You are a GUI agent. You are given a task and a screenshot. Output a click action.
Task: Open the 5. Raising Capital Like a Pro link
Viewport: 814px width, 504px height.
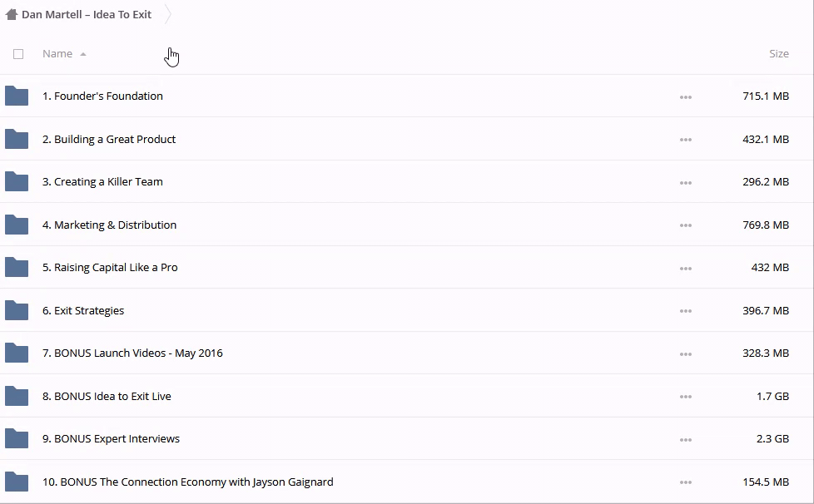coord(110,268)
